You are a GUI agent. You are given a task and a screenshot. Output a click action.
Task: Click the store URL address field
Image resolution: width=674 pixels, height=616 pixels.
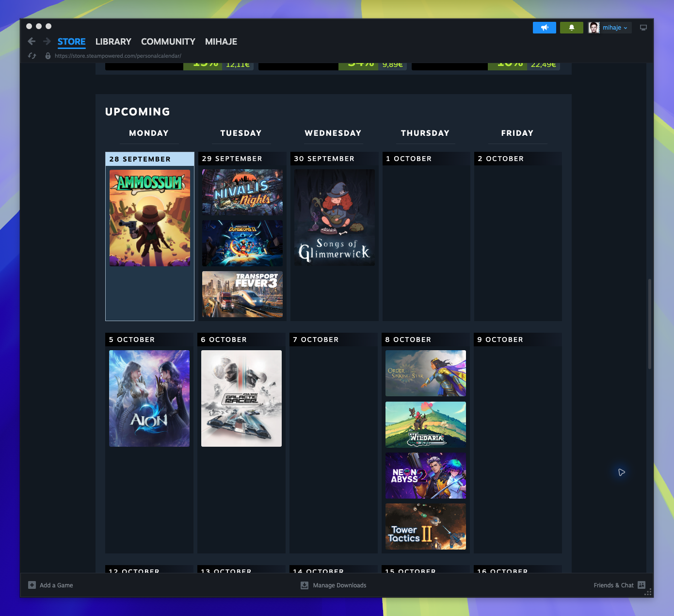point(118,56)
